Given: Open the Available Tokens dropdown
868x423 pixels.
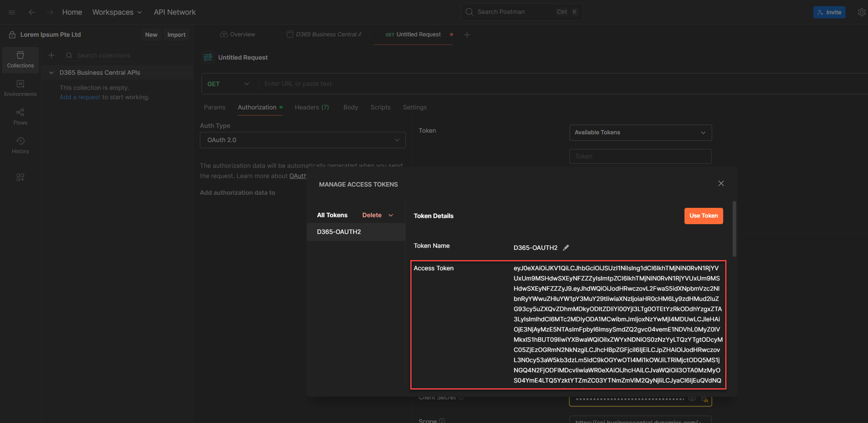Looking at the screenshot, I should 640,133.
